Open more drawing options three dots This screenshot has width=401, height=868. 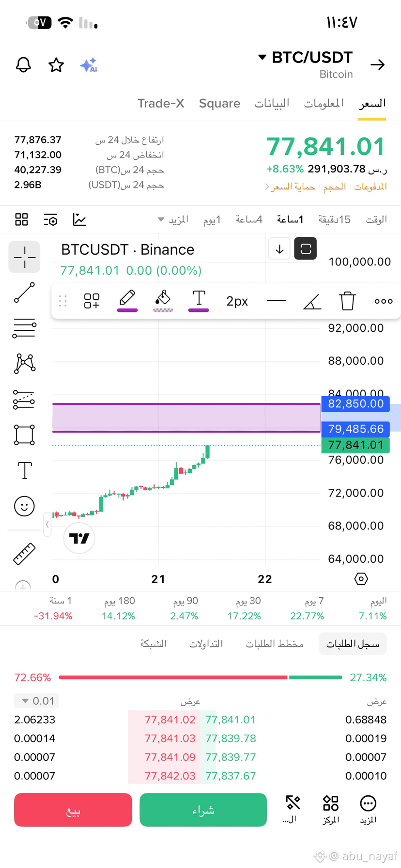pyautogui.click(x=384, y=301)
